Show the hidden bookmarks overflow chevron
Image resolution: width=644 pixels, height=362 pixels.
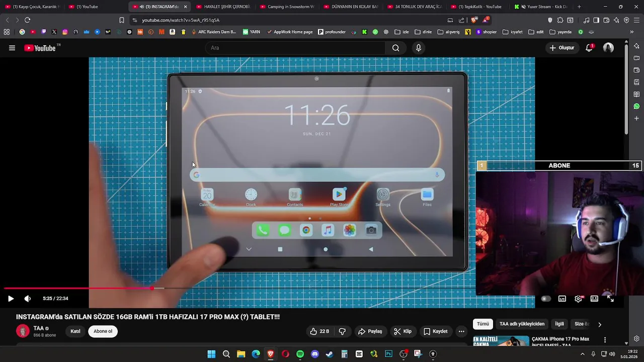coord(631,32)
